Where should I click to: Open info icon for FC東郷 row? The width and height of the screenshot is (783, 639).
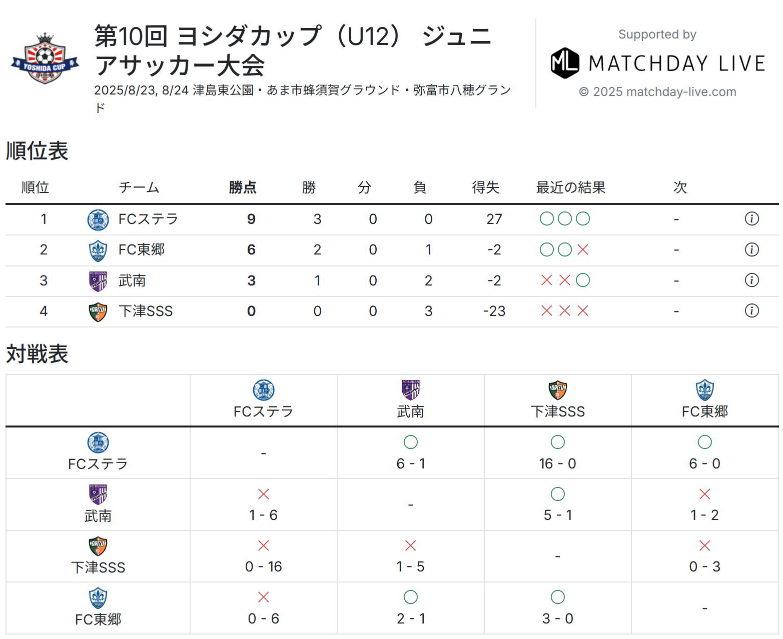pyautogui.click(x=752, y=250)
